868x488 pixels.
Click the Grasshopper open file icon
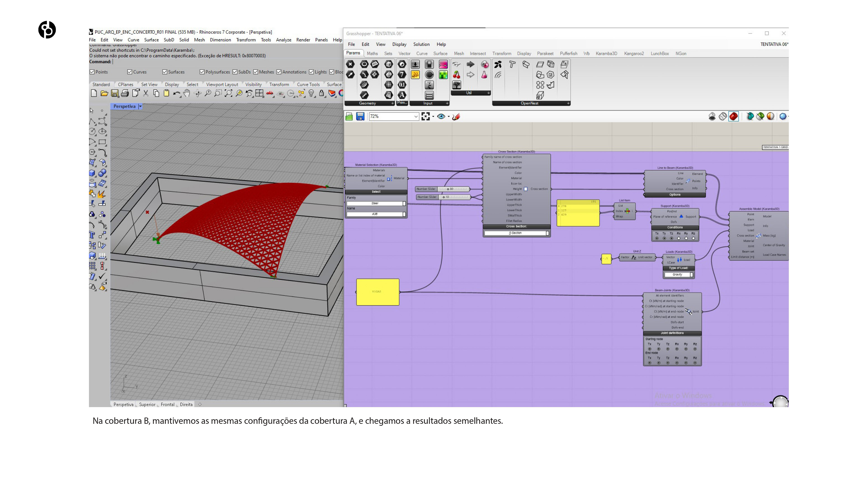coord(349,117)
